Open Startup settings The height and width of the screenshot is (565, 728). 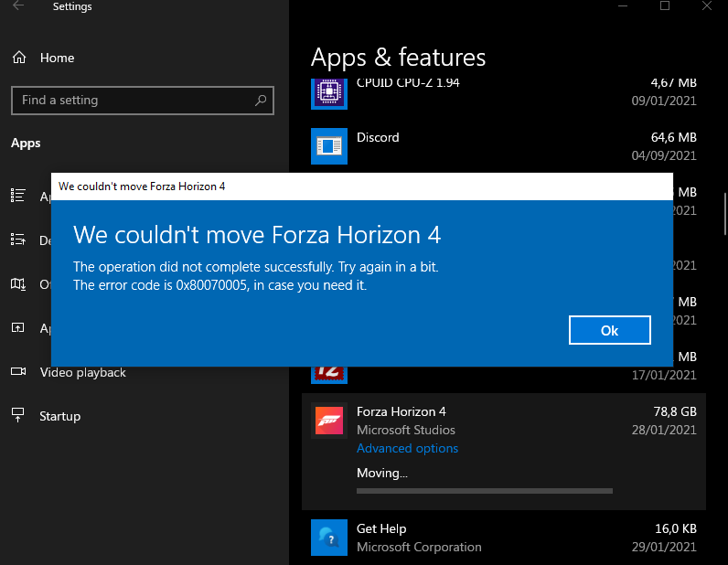59,416
